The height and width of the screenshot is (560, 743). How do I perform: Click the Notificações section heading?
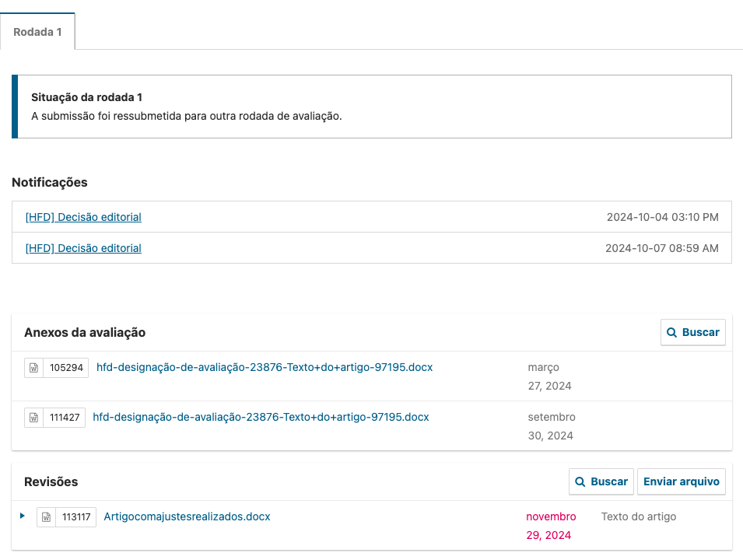point(50,183)
